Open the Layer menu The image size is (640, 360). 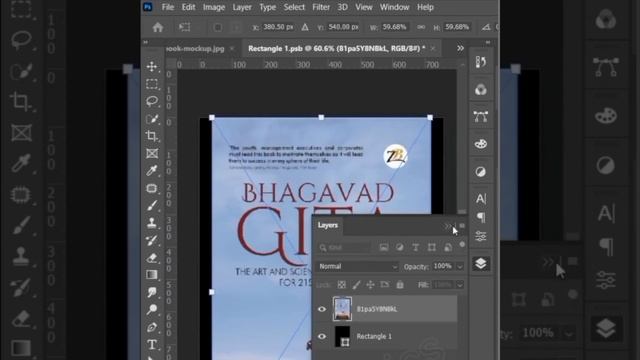(242, 7)
